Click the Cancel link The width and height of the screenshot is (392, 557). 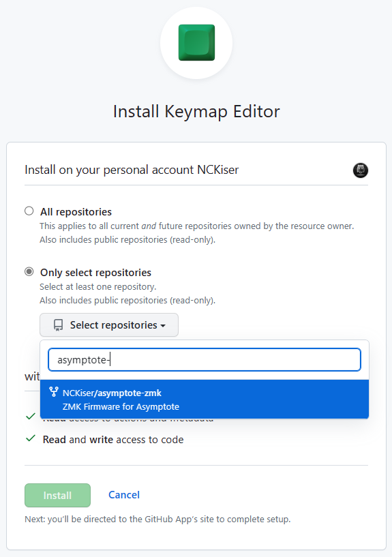[x=124, y=495]
